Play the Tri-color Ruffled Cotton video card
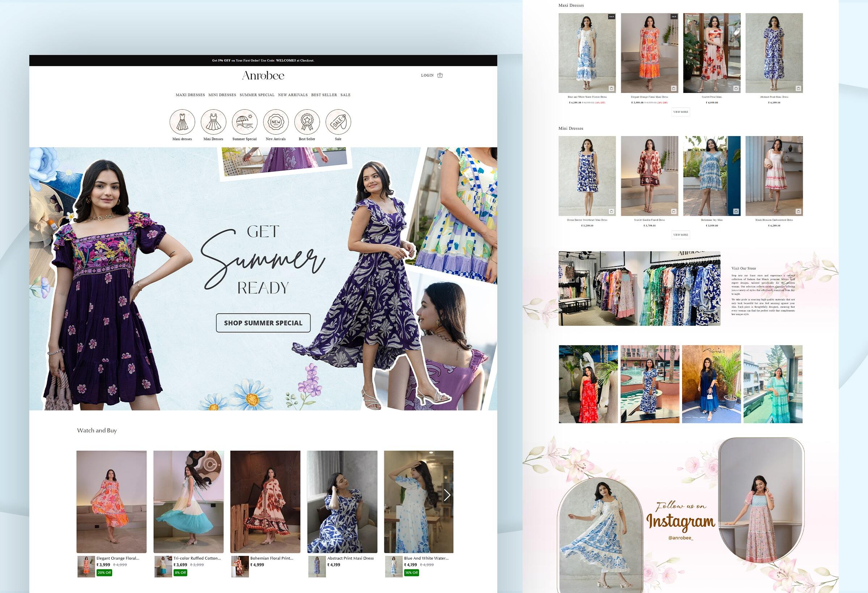 (188, 502)
